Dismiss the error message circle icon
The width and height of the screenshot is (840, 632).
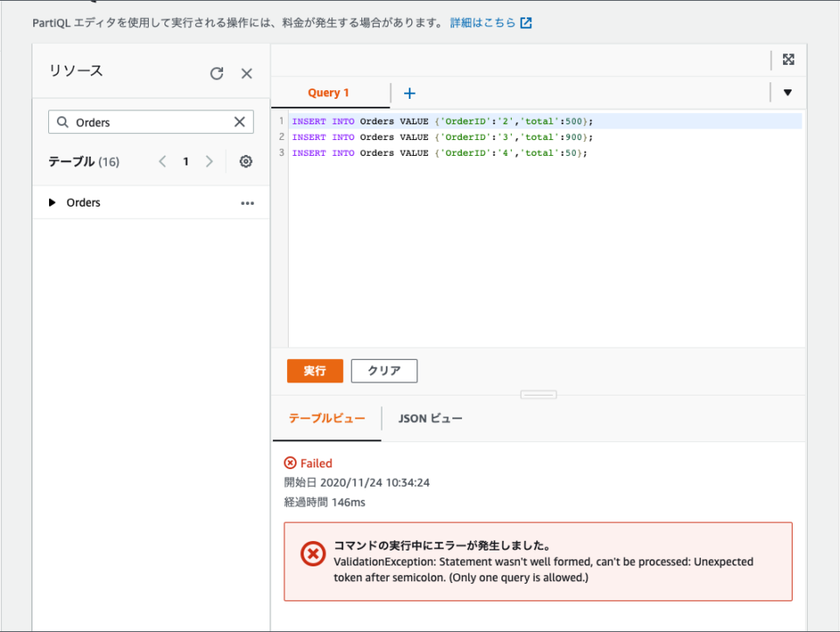(x=312, y=555)
